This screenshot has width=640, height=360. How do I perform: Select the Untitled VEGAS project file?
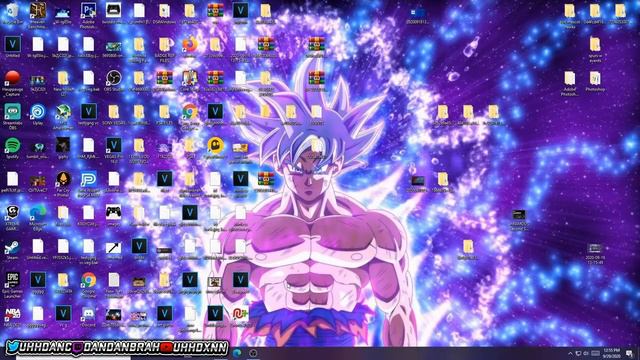(x=13, y=47)
